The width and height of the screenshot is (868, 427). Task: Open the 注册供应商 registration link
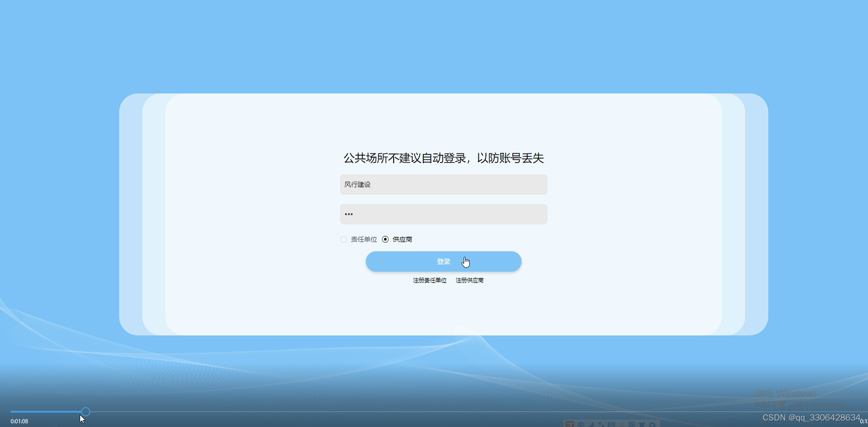[469, 280]
